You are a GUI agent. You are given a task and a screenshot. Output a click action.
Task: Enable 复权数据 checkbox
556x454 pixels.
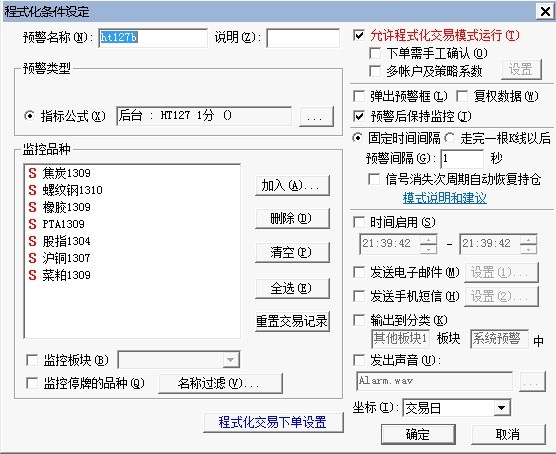click(x=462, y=96)
